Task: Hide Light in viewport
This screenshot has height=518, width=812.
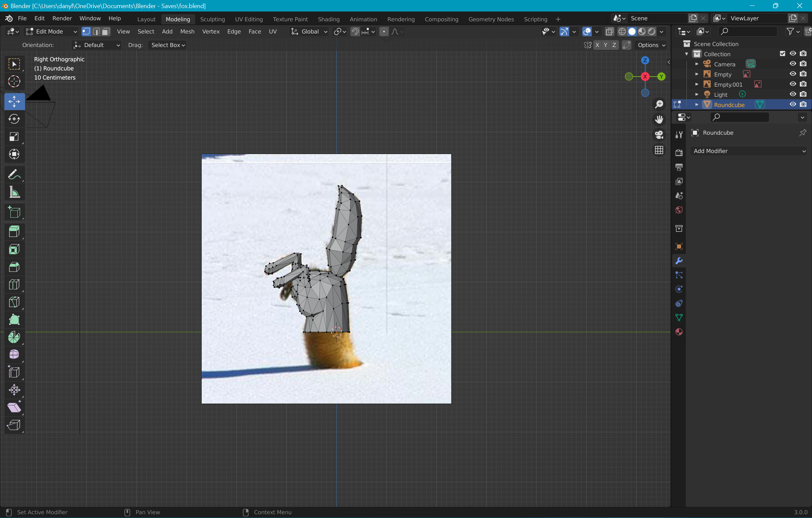Action: pyautogui.click(x=793, y=94)
